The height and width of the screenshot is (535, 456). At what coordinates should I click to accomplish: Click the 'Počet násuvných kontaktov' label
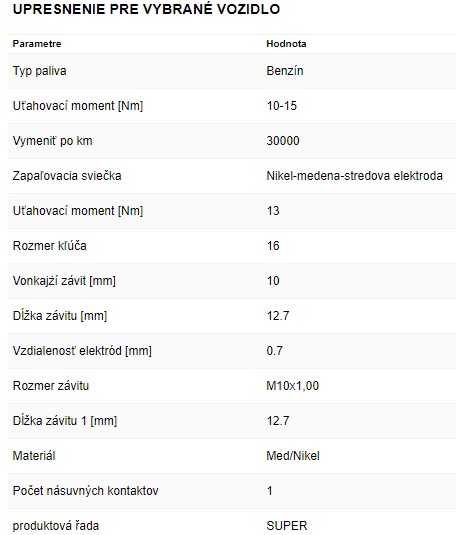(85, 491)
